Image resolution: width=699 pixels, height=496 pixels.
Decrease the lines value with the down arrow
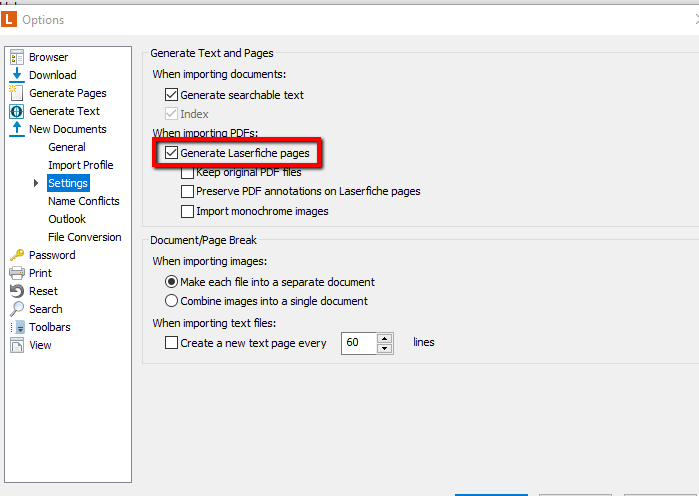click(x=384, y=348)
